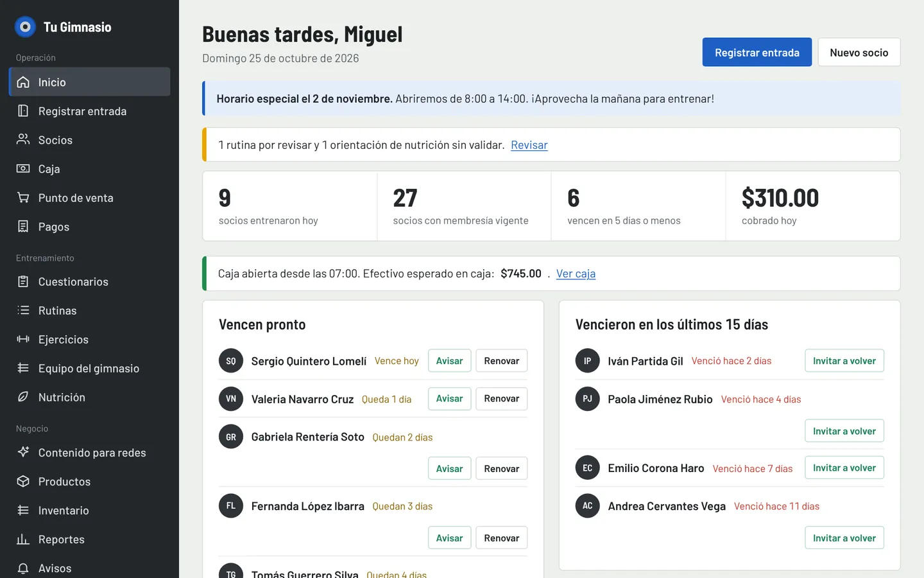Click the 'vencen en 5 días o menos' label
This screenshot has width=924, height=578.
coord(624,221)
